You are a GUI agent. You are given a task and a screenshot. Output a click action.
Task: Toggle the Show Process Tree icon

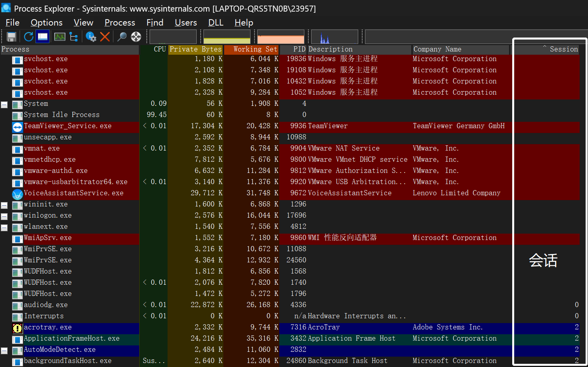(74, 37)
